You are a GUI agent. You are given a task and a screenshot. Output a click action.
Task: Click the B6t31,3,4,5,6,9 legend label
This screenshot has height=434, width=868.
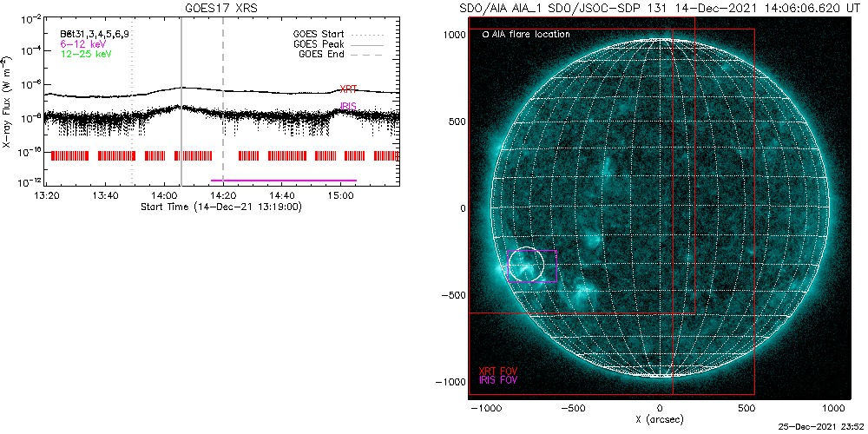(x=95, y=33)
